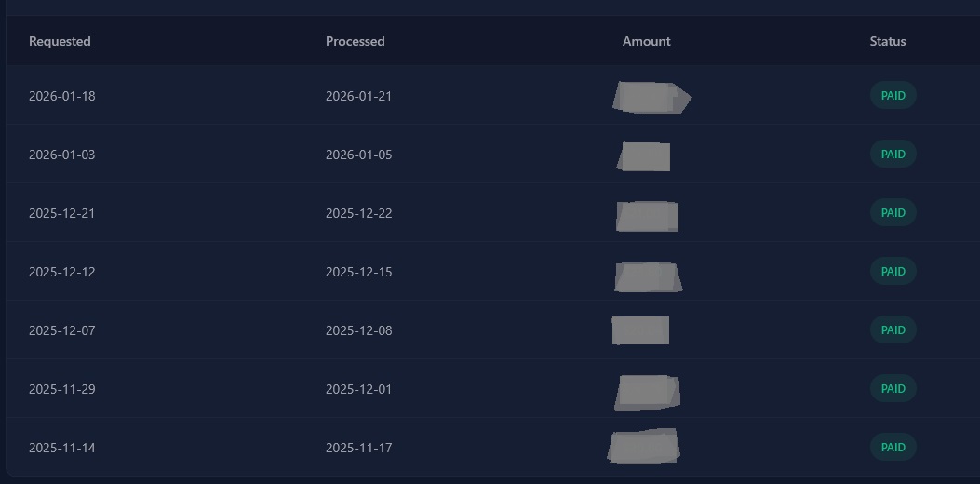This screenshot has width=980, height=484.
Task: Click PAID badge for 2026-01-18 request
Action: click(x=893, y=96)
